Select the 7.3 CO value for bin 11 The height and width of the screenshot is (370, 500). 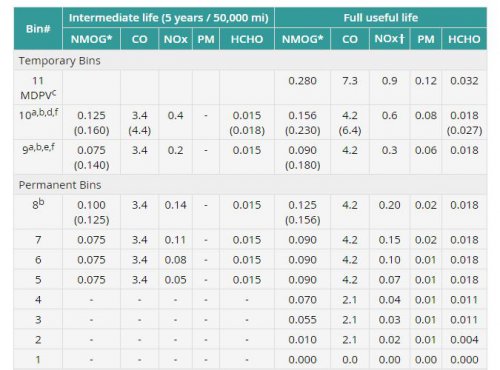pyautogui.click(x=350, y=81)
